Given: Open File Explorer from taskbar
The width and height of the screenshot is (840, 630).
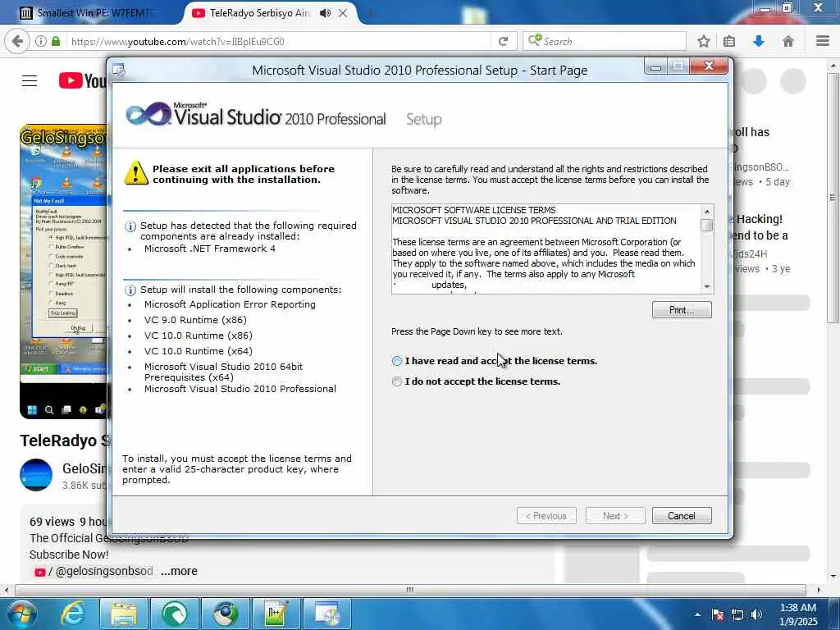Looking at the screenshot, I should (125, 614).
